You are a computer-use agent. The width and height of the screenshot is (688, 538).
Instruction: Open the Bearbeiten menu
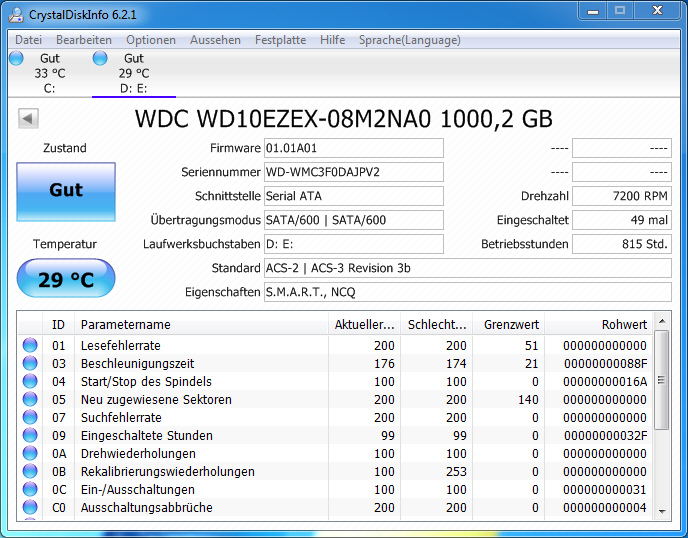[84, 40]
